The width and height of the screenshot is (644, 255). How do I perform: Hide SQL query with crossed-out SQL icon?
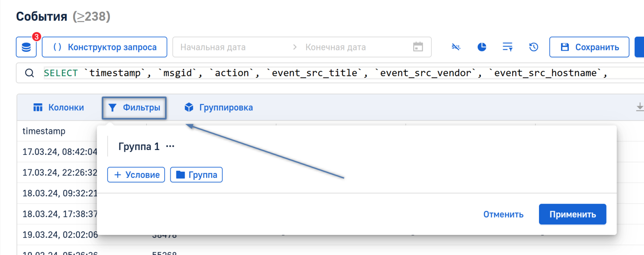click(x=456, y=47)
